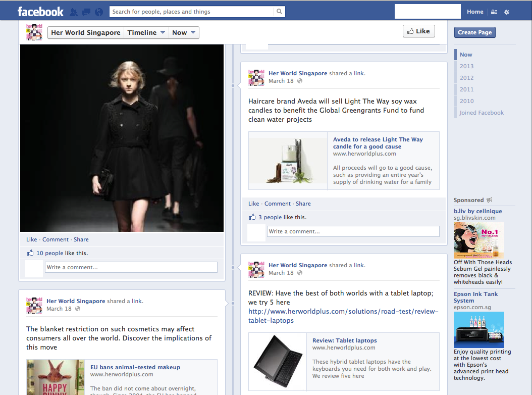
Task: Open EU bans animal-tested makeup article
Action: point(135,367)
